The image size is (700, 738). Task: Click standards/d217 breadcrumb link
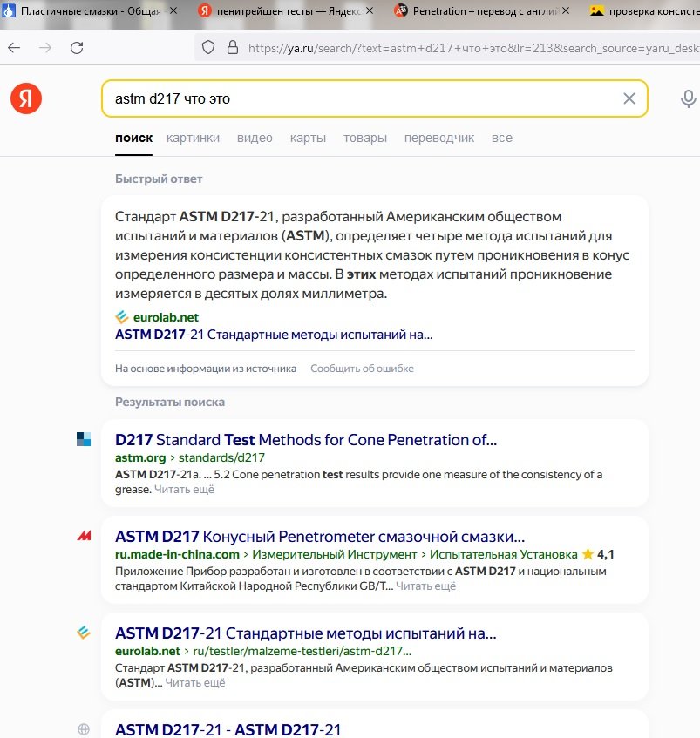(221, 457)
